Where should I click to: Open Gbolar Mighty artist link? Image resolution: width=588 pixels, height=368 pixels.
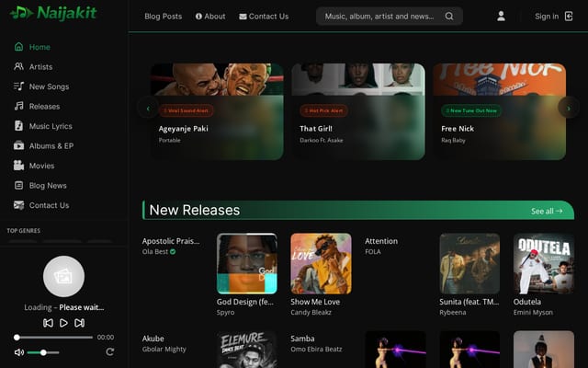pos(164,350)
